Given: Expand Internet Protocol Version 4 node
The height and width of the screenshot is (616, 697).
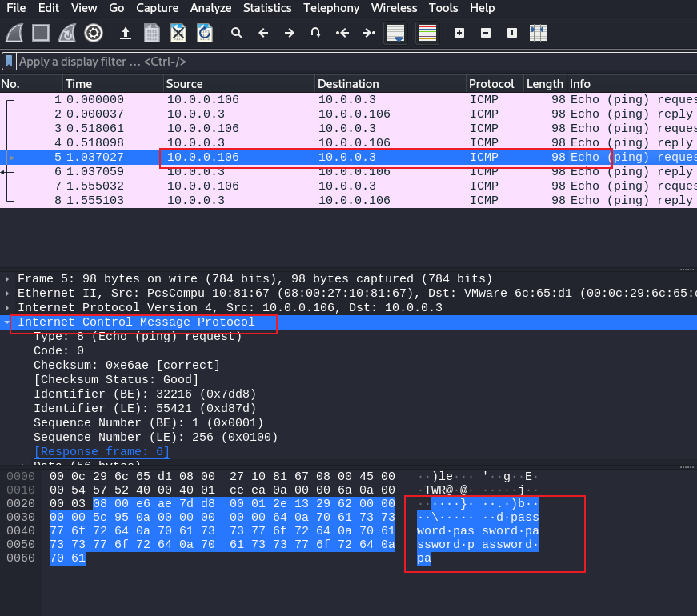Looking at the screenshot, I should click(7, 307).
